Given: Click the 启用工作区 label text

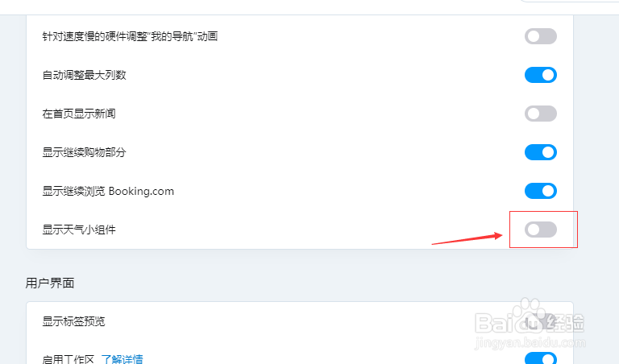Looking at the screenshot, I should click(x=69, y=359).
